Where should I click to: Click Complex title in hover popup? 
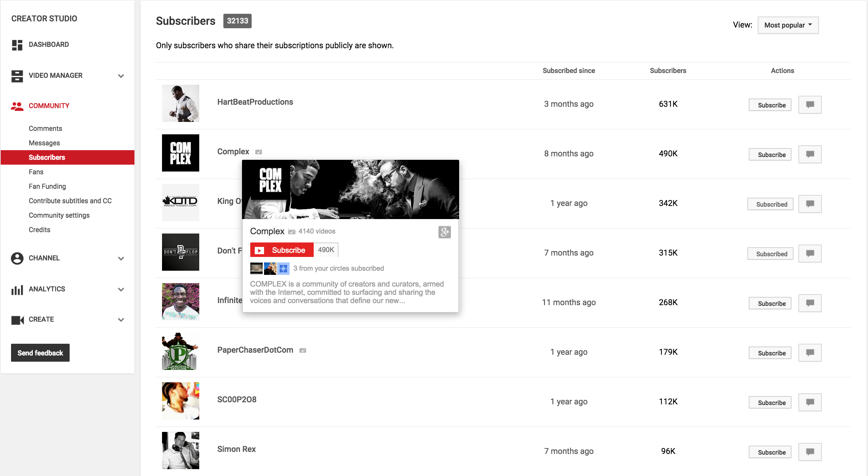tap(267, 231)
